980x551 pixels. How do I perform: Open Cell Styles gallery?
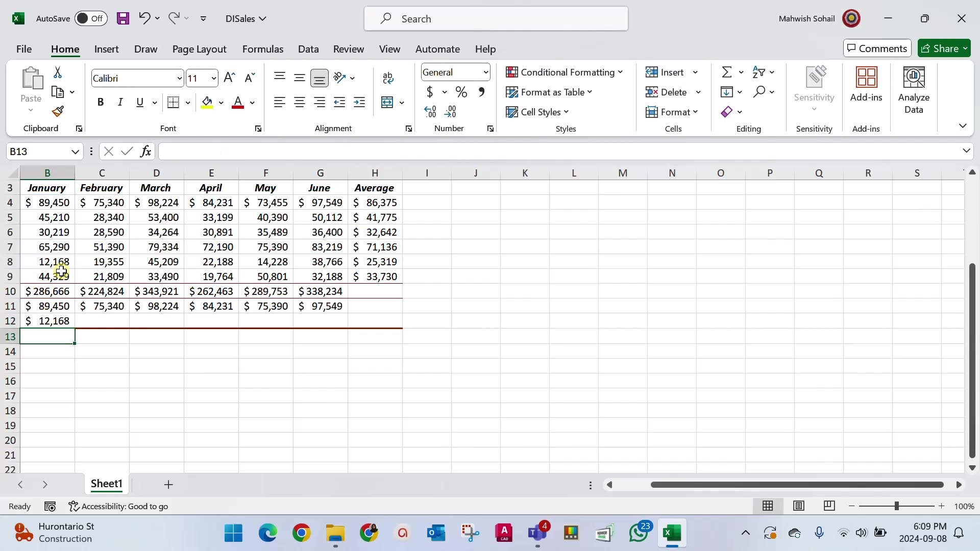click(538, 112)
